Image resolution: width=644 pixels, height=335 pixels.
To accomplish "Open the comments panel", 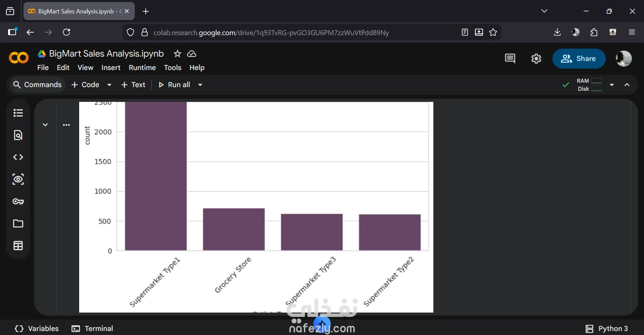I will click(x=510, y=59).
